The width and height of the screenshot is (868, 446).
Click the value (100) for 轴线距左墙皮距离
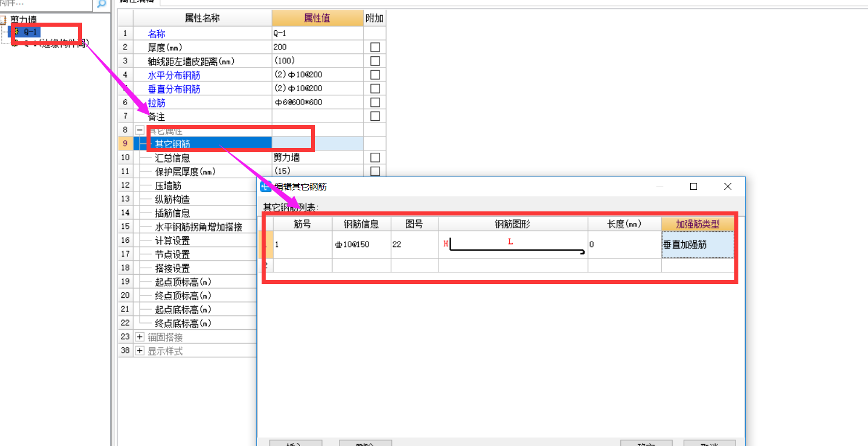(317, 61)
